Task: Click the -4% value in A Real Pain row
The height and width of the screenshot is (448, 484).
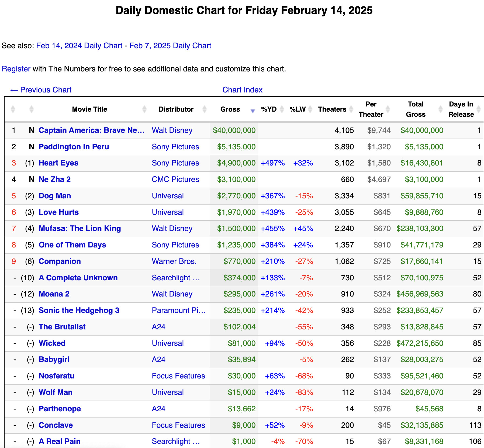Action: (278, 441)
